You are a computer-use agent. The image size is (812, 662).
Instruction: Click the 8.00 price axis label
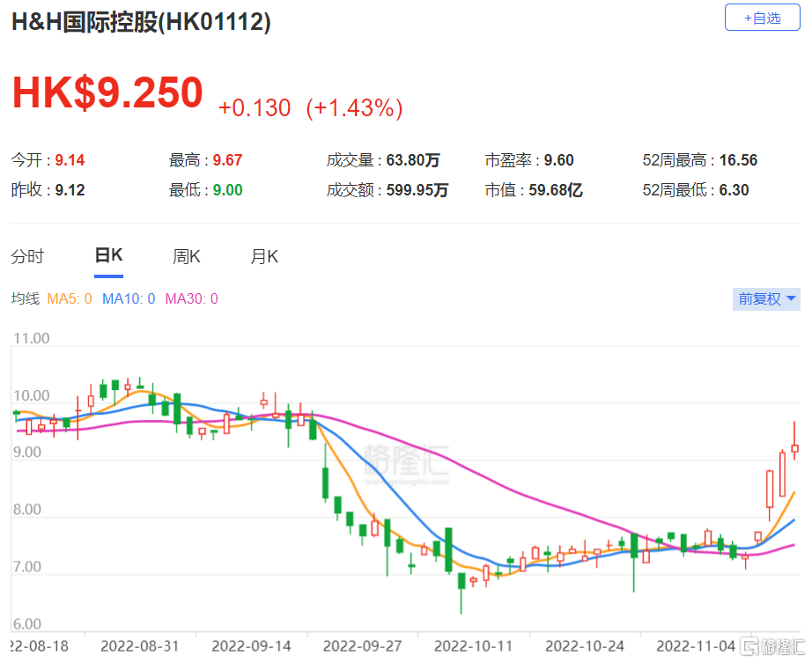27,510
